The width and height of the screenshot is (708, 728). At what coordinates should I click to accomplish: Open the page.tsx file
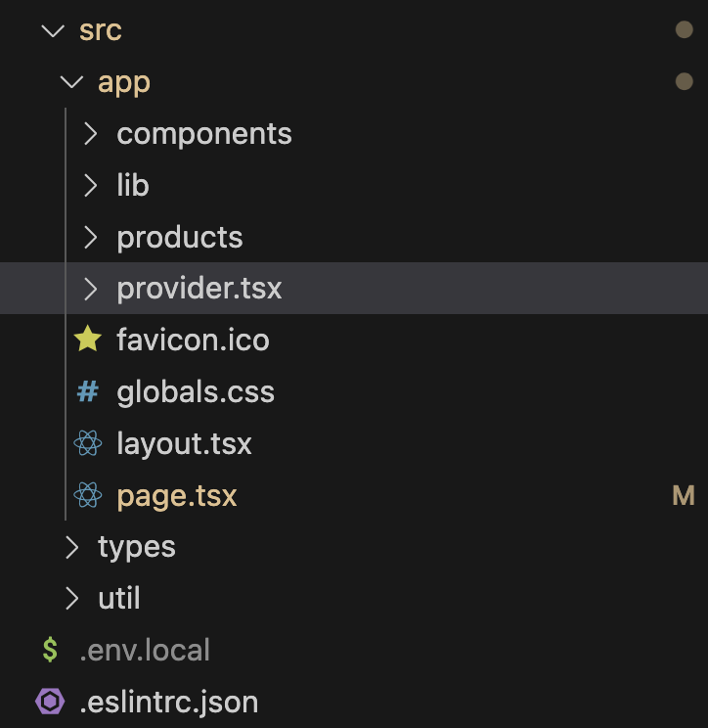[x=177, y=496]
